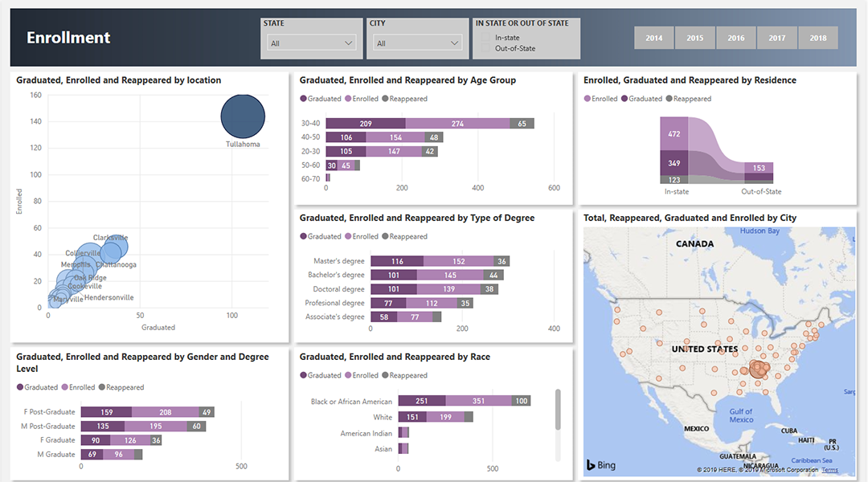The image size is (868, 482).
Task: Click the Hendersonville bubble label
Action: pyautogui.click(x=109, y=297)
